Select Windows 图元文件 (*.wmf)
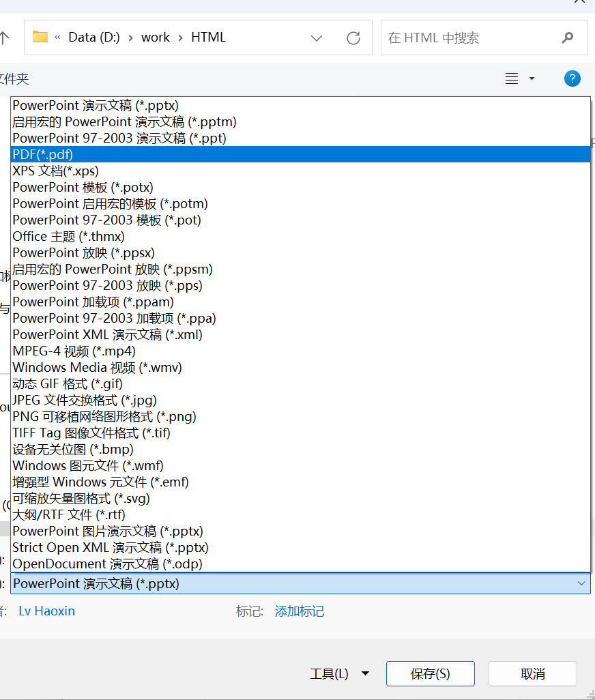This screenshot has height=700, width=595. click(x=300, y=465)
